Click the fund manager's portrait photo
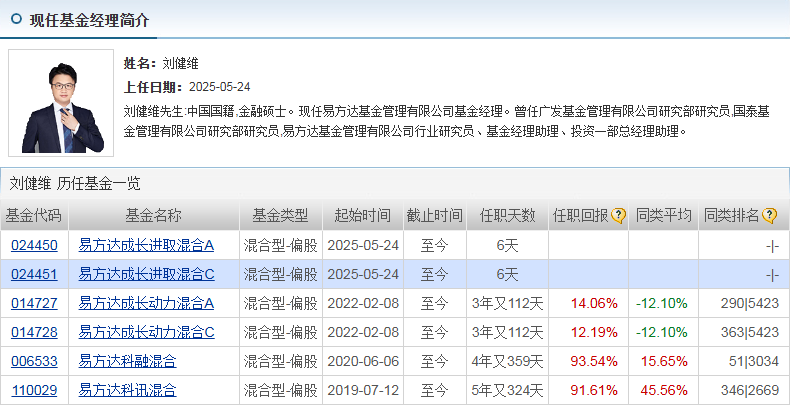 pyautogui.click(x=61, y=103)
